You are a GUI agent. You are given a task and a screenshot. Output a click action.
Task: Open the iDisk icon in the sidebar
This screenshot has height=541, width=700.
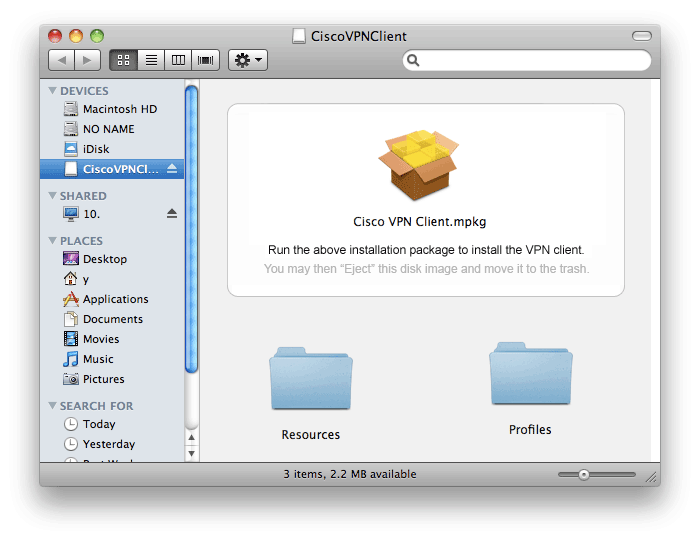coord(71,149)
